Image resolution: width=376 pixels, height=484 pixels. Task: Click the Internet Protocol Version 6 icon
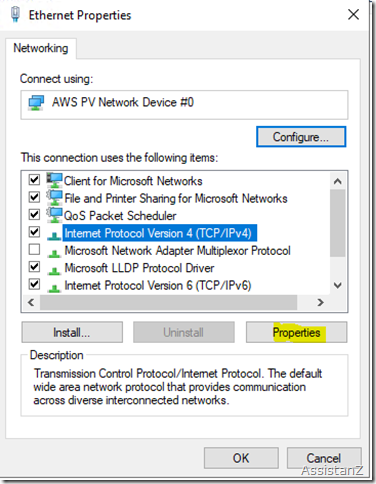[54, 288]
